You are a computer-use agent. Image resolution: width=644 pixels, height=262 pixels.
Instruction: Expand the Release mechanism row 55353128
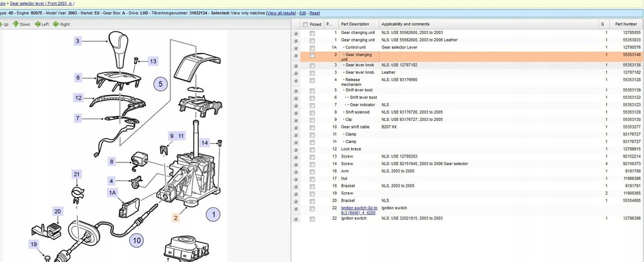point(296,81)
